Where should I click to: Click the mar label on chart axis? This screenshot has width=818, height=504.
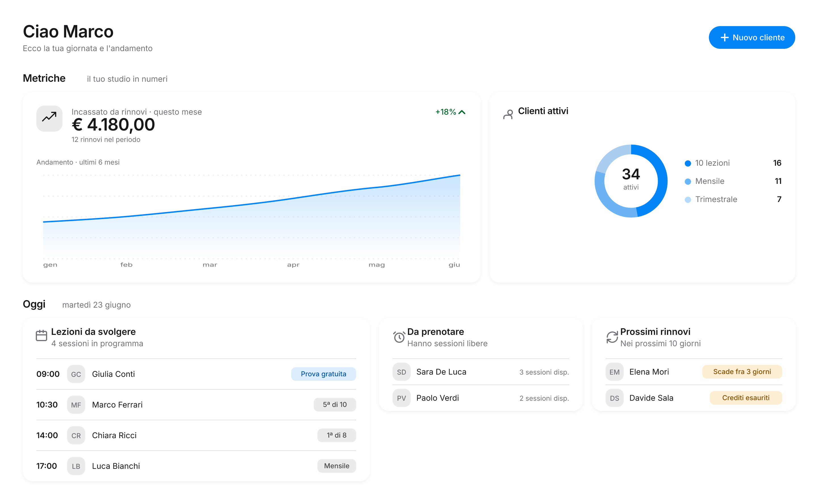[x=210, y=265]
